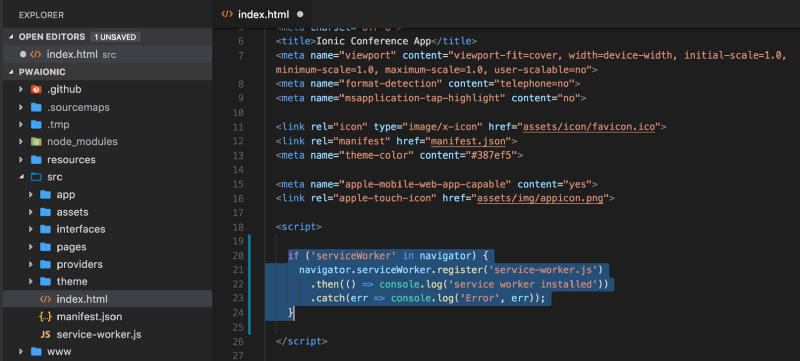Click the pages folder icon

pyautogui.click(x=45, y=247)
